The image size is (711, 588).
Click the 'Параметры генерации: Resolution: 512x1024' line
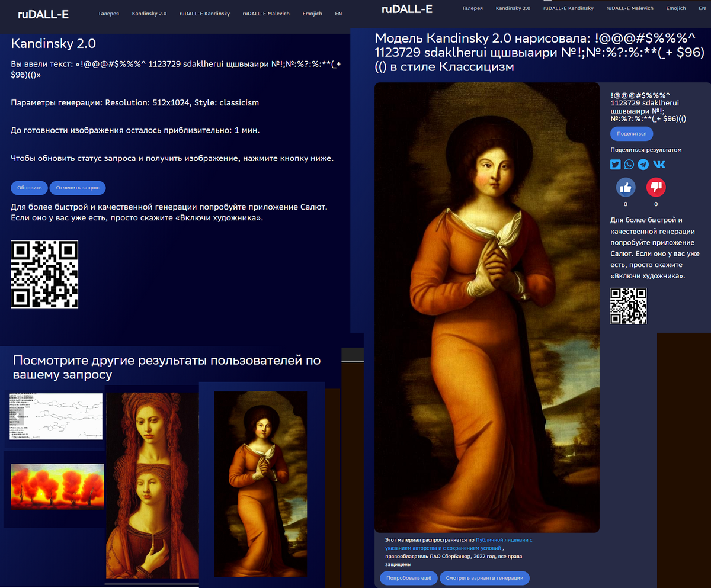[x=135, y=102]
